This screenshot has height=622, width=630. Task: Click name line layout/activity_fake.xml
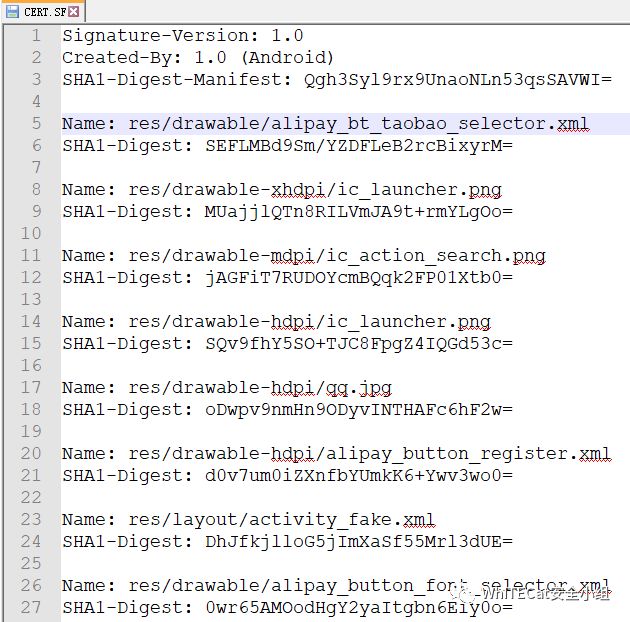(x=249, y=520)
